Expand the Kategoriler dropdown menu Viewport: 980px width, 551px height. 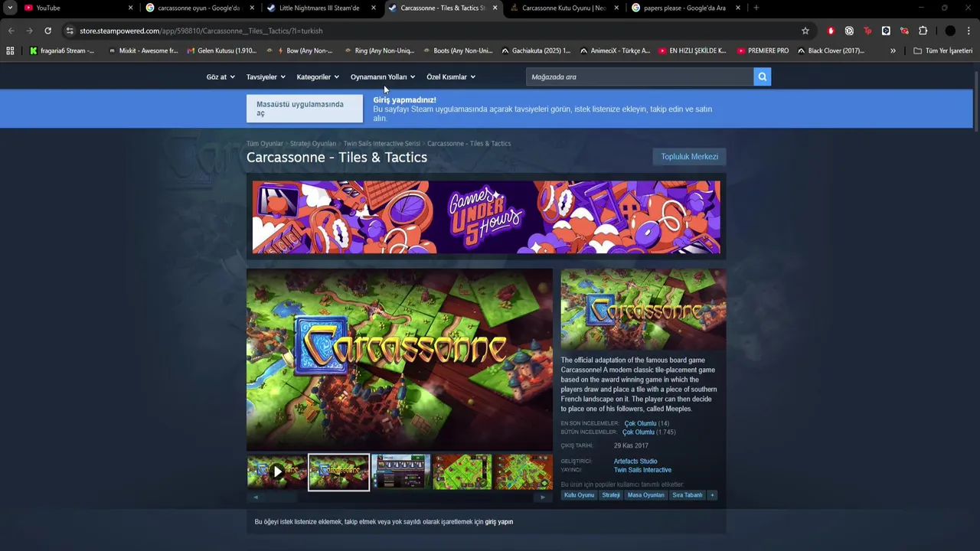pos(318,77)
